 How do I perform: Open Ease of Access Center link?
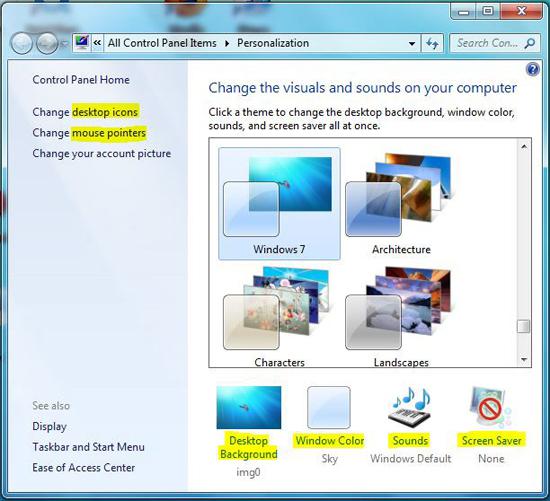tap(83, 468)
